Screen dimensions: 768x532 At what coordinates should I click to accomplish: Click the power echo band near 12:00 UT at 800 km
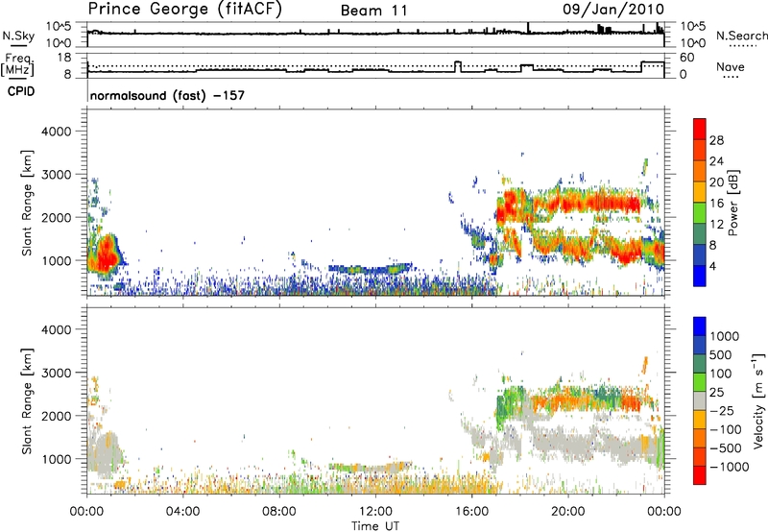coord(372,269)
